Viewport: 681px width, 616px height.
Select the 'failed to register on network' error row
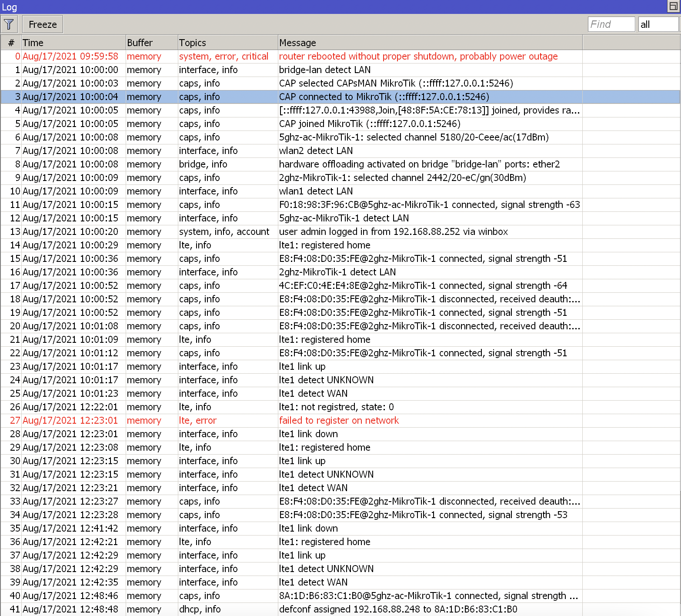304,420
